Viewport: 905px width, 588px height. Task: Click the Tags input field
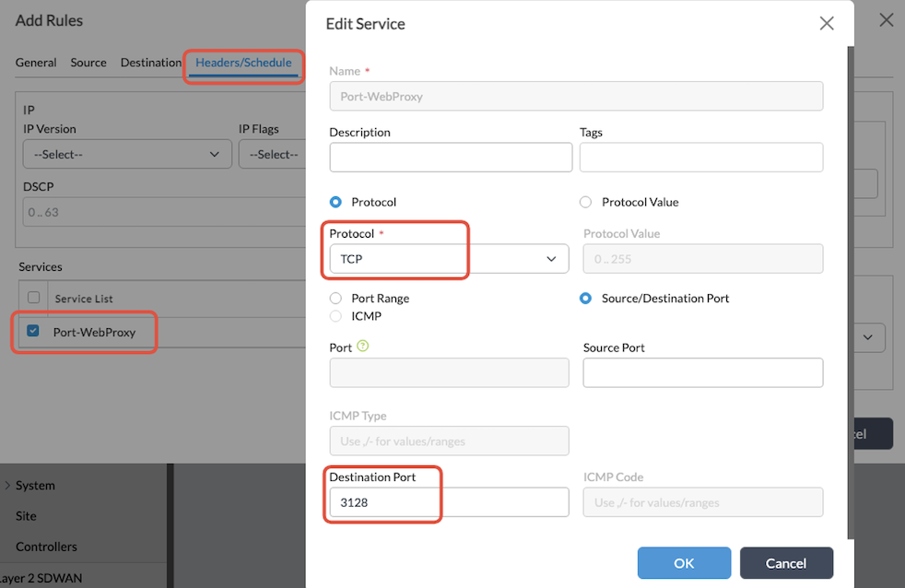[700, 158]
